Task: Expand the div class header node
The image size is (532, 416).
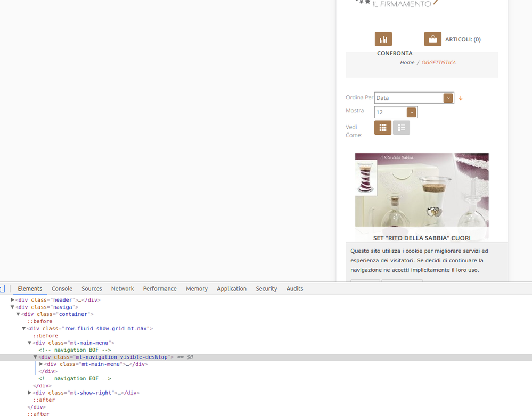Action: pos(12,300)
